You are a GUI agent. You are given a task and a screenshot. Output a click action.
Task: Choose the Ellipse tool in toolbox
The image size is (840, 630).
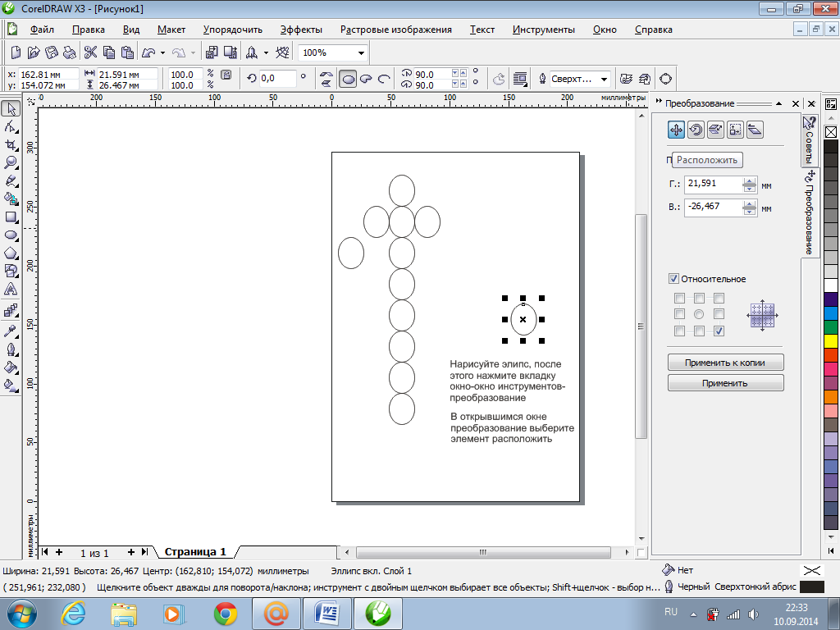[x=11, y=235]
